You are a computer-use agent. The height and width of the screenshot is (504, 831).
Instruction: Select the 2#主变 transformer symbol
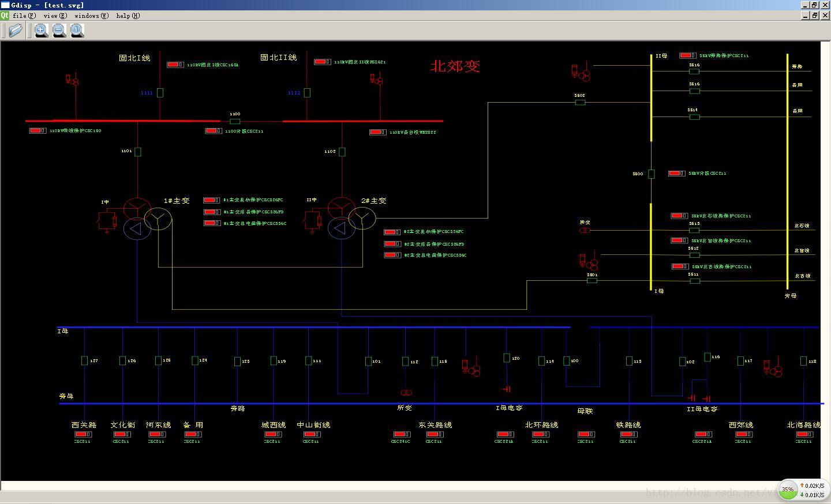tap(351, 218)
